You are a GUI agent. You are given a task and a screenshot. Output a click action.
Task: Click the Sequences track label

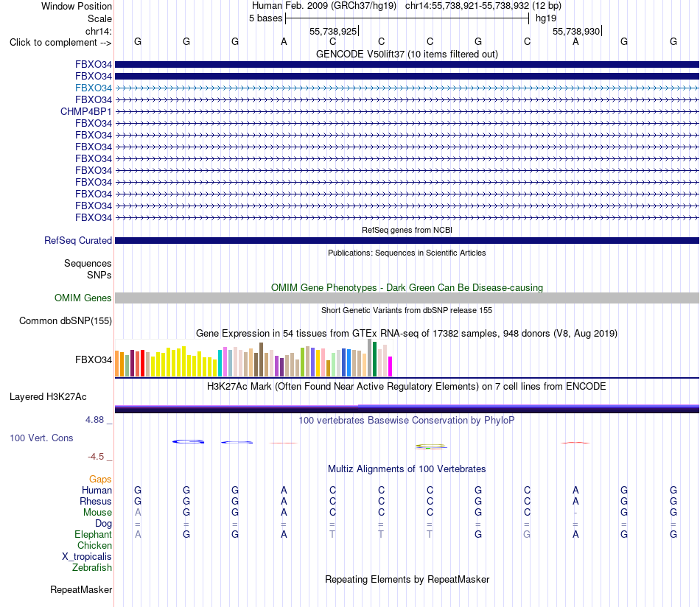coord(88,263)
